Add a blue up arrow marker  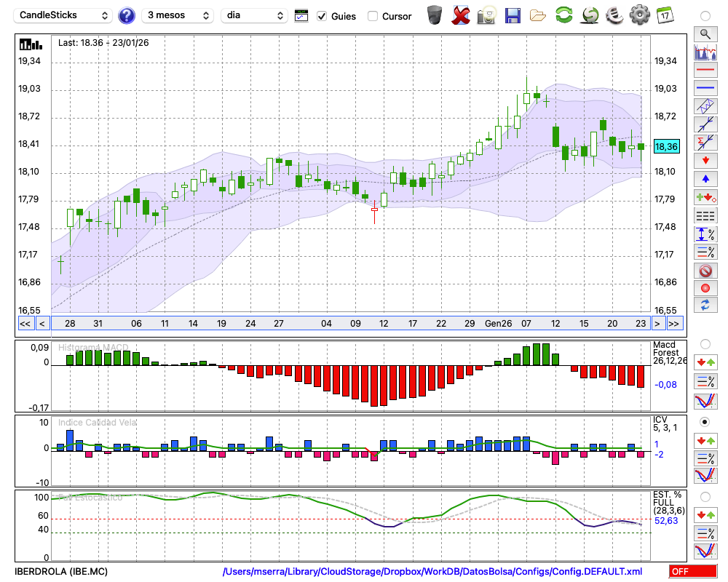point(705,179)
